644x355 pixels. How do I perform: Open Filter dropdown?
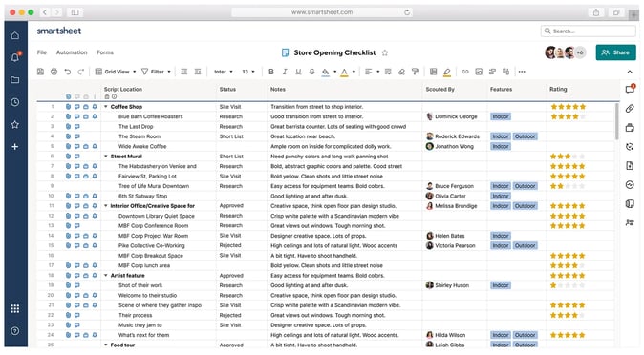click(156, 72)
